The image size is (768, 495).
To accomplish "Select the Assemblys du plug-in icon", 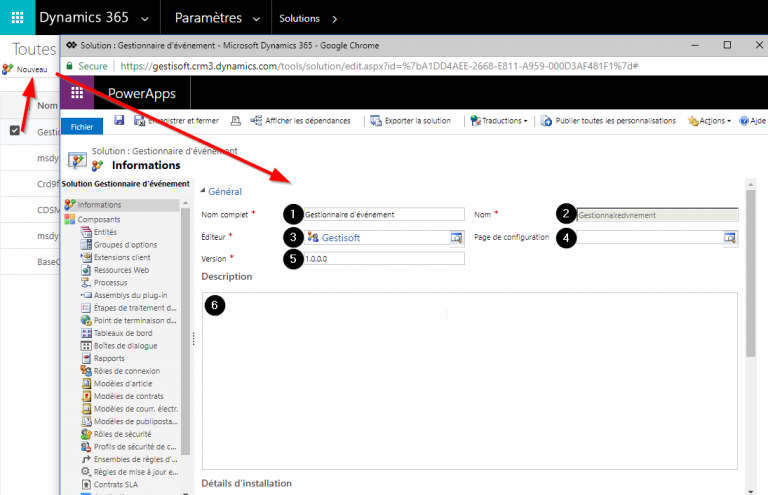I will (x=86, y=295).
